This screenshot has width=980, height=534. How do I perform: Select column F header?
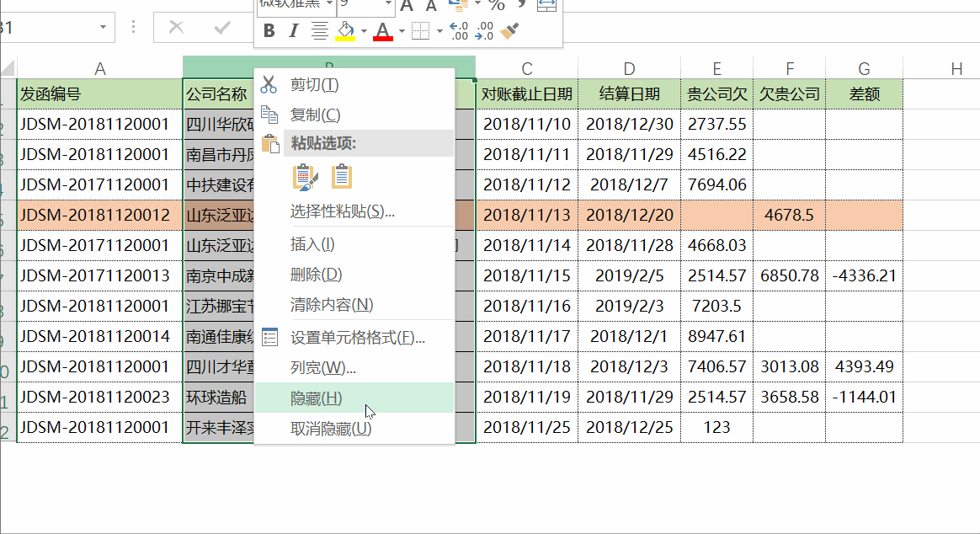pyautogui.click(x=790, y=68)
